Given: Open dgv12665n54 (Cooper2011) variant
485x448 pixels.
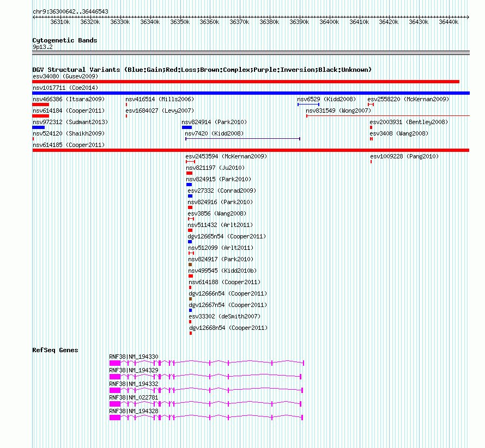Looking at the screenshot, I should [227, 236].
